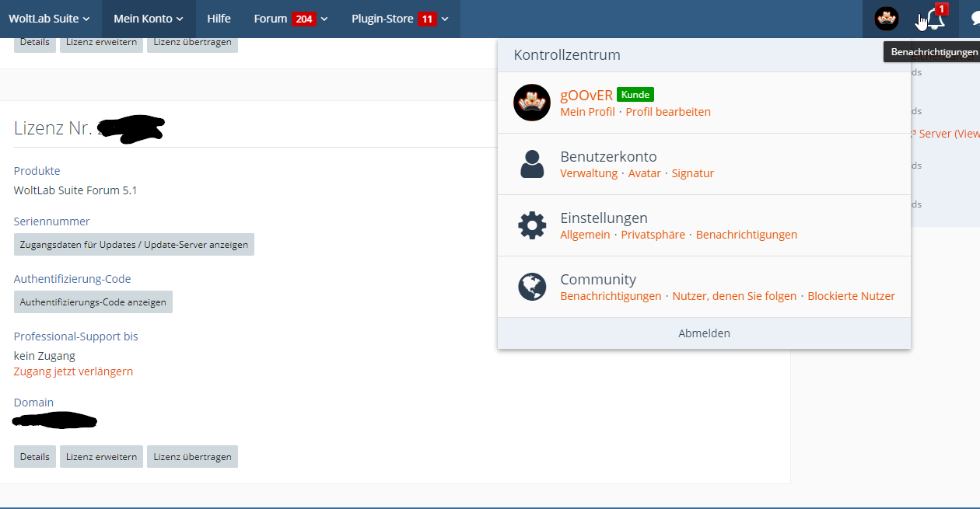Open the Forum menu item

271,19
